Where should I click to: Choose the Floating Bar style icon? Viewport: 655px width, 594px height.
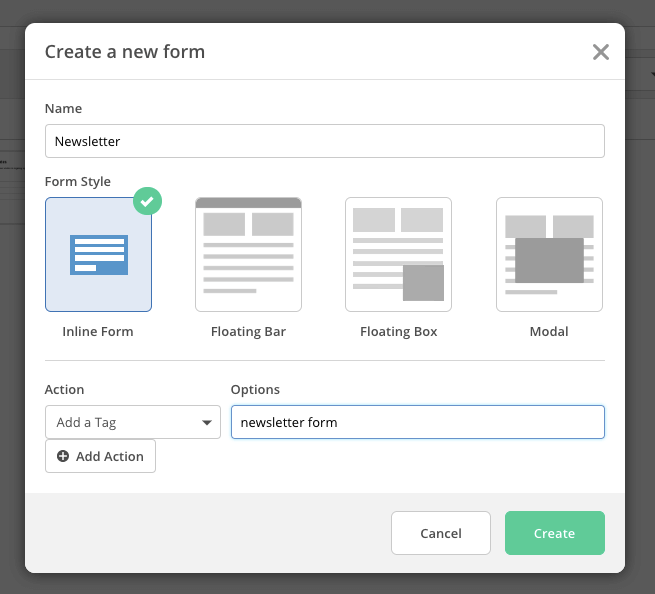click(248, 254)
